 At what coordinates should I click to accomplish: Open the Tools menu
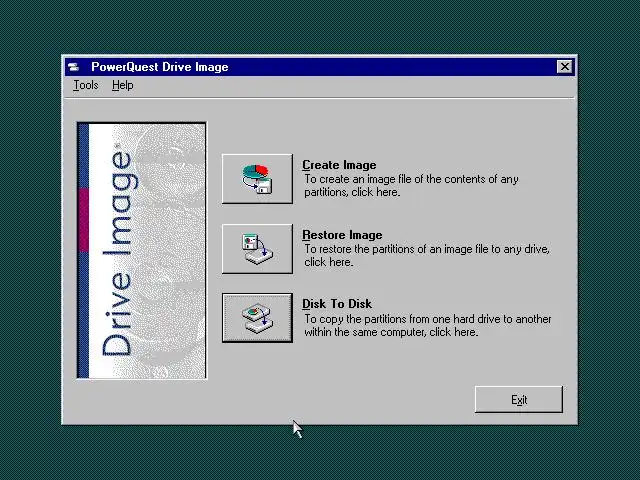86,85
